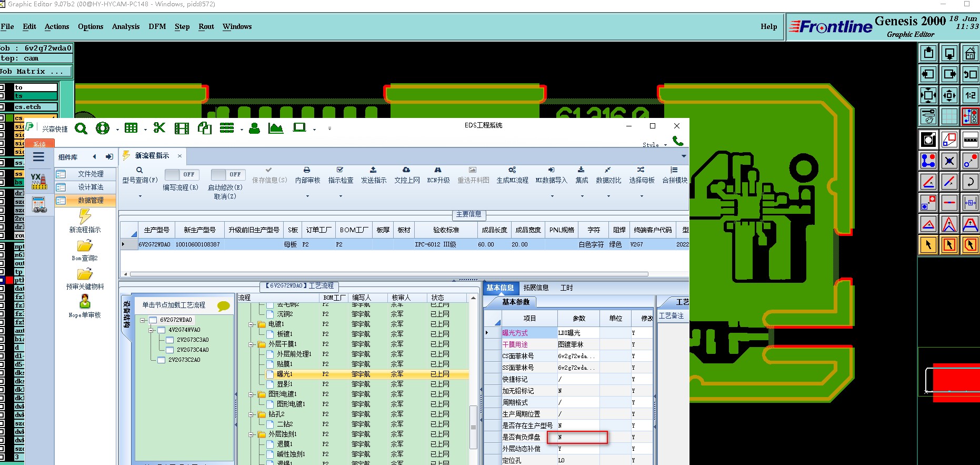This screenshot has height=465, width=980.
Task: Click the 发送指示 toolbar button
Action: click(x=374, y=175)
